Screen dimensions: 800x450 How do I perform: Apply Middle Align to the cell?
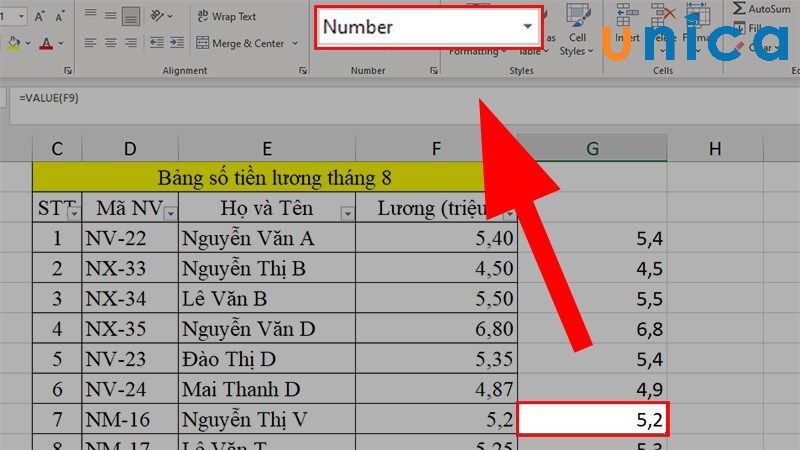pos(110,16)
